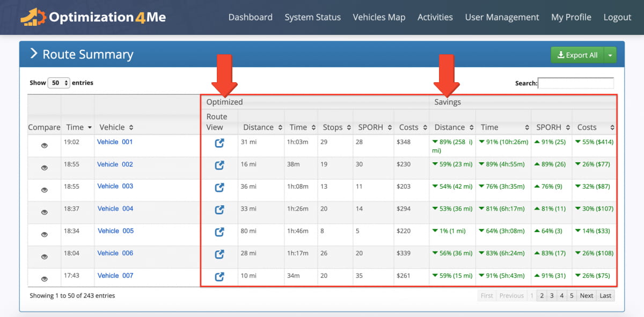Click the Export All button
The width and height of the screenshot is (644, 317).
point(577,55)
